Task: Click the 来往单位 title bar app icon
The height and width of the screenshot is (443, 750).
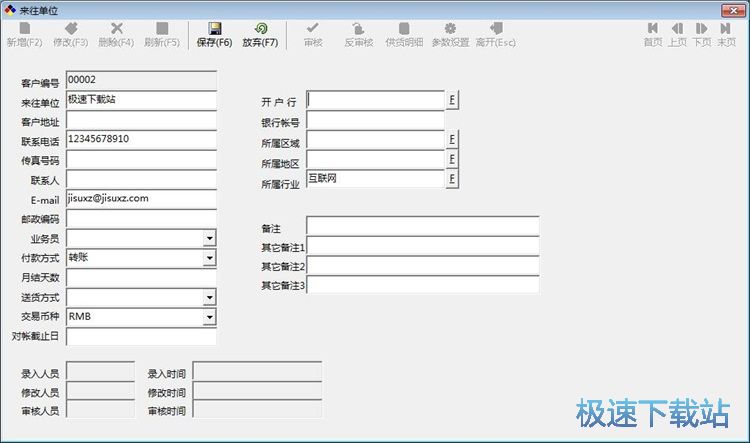Action: point(10,10)
